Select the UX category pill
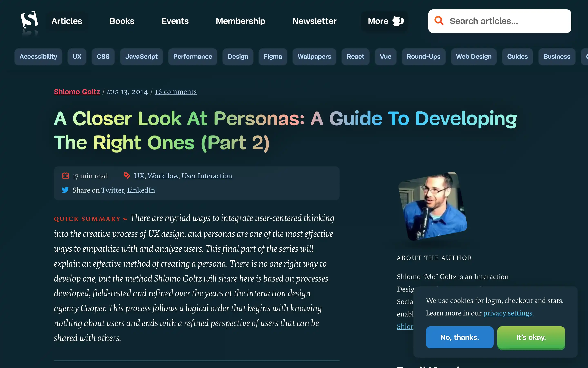The height and width of the screenshot is (368, 588). coord(77,57)
